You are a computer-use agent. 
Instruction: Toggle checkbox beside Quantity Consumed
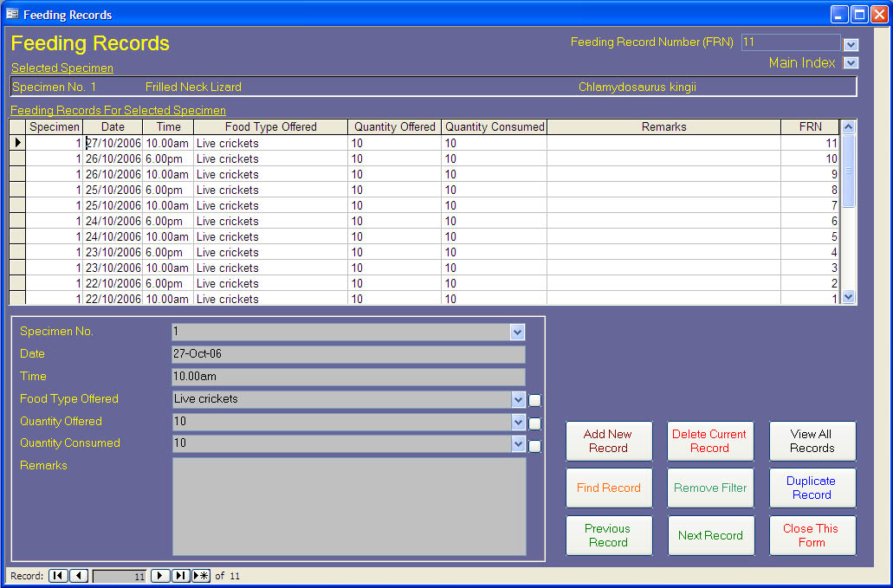534,446
